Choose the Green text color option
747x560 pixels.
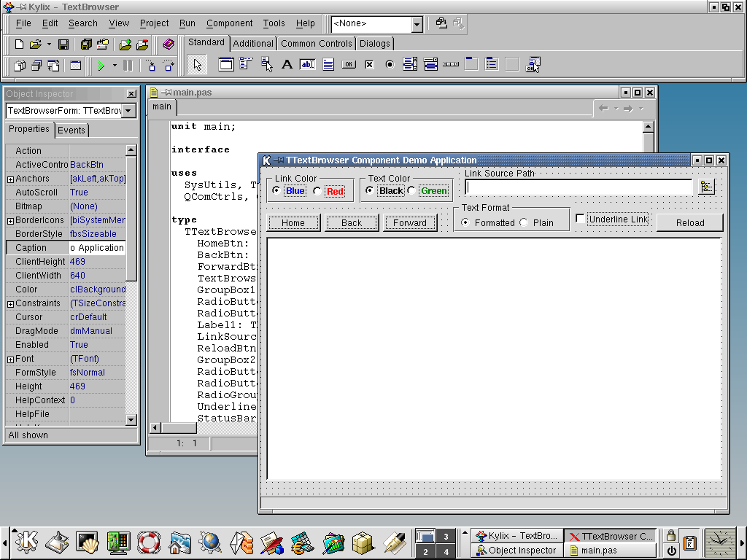(x=411, y=191)
